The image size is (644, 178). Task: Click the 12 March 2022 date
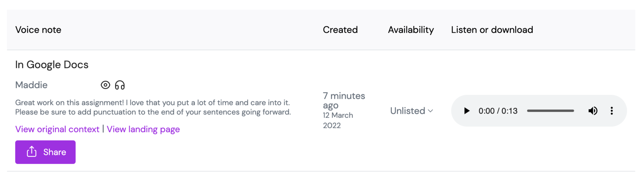(338, 120)
